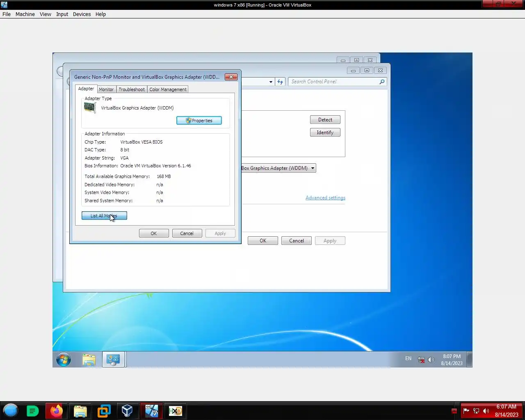Click Cancel in Screen Resolution window
525x420 pixels.
click(x=297, y=241)
